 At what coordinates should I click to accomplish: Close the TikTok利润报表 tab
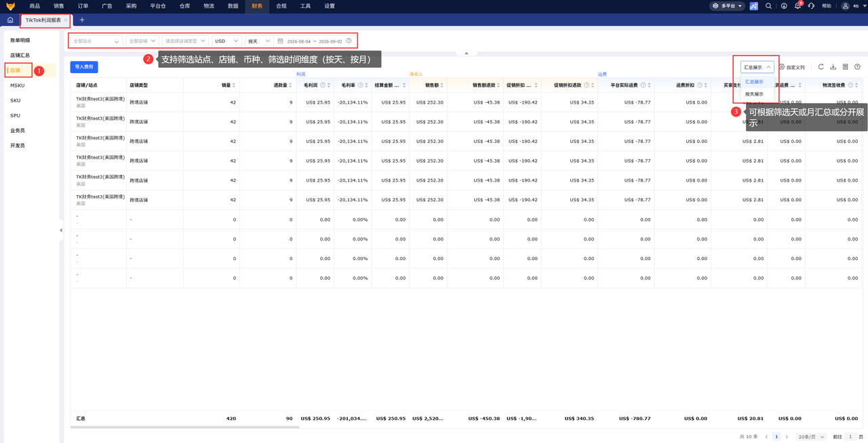coord(66,20)
